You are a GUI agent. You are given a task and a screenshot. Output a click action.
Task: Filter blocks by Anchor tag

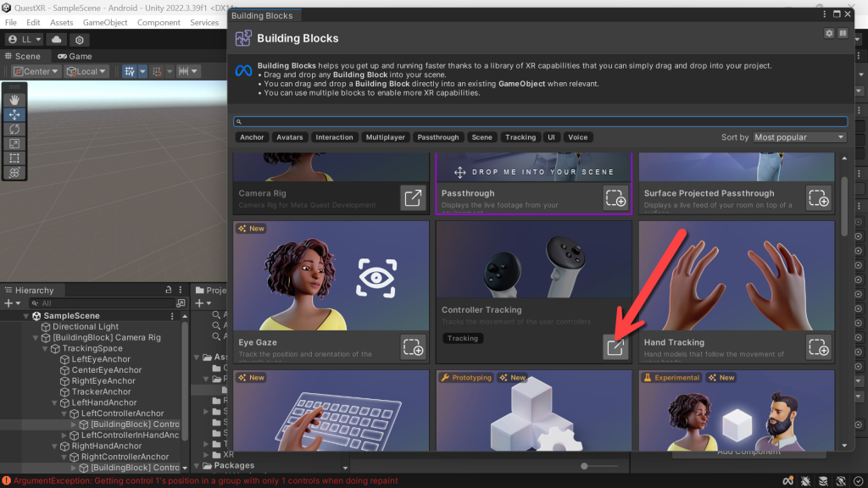252,137
